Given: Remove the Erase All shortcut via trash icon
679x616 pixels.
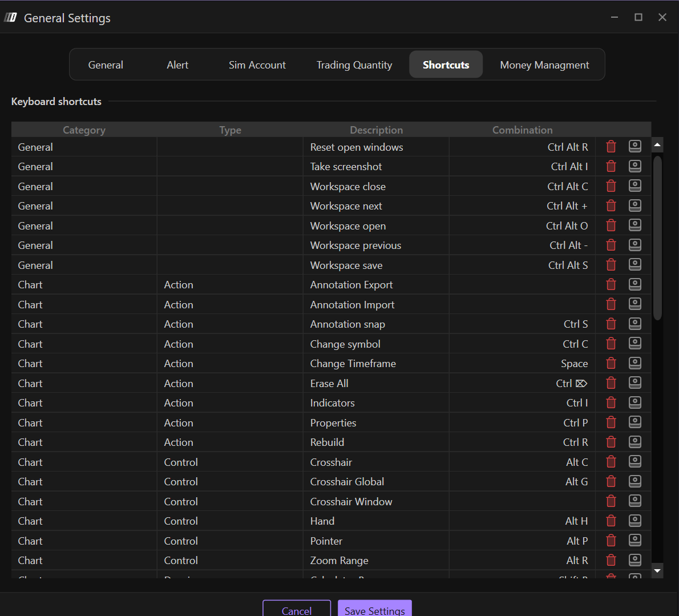Looking at the screenshot, I should (611, 383).
